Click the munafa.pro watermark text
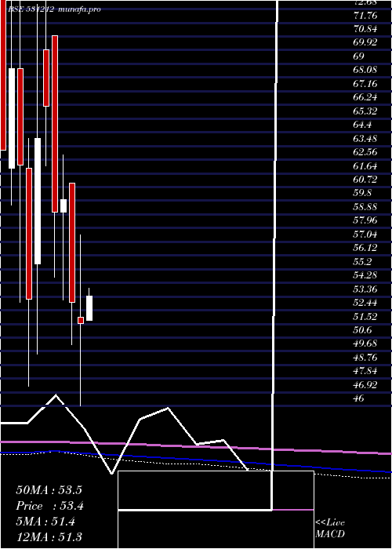Screen dimensions: 392x549 [x=79, y=9]
